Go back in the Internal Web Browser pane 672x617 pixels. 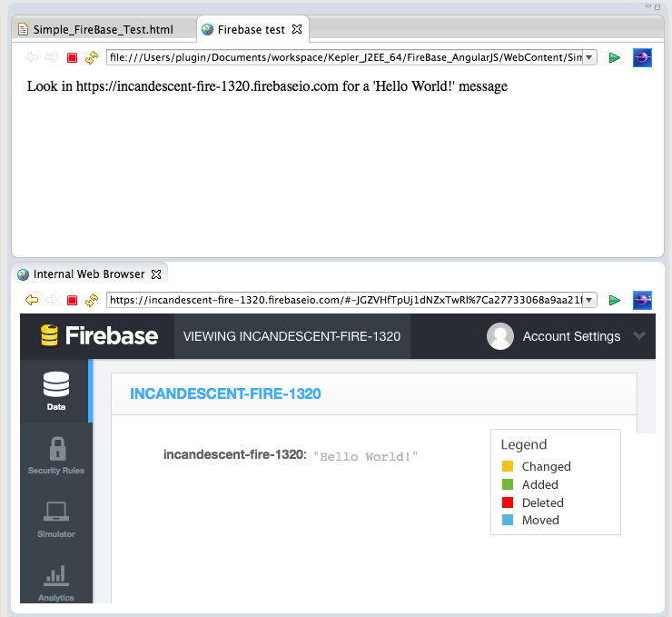coord(32,300)
